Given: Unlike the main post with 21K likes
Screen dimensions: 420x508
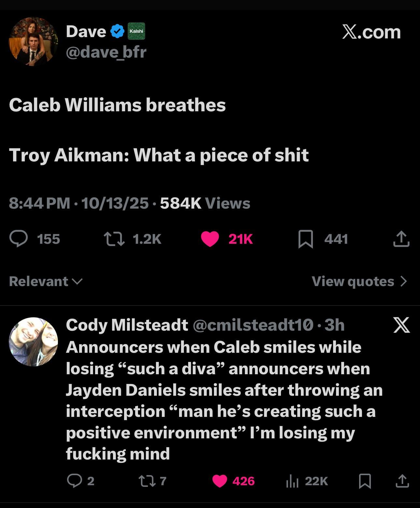Looking at the screenshot, I should pos(210,239).
